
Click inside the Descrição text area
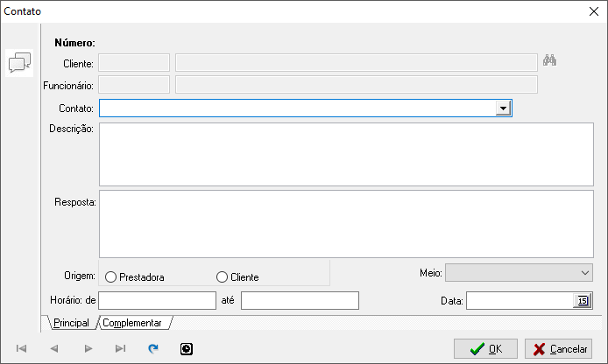[x=345, y=154]
